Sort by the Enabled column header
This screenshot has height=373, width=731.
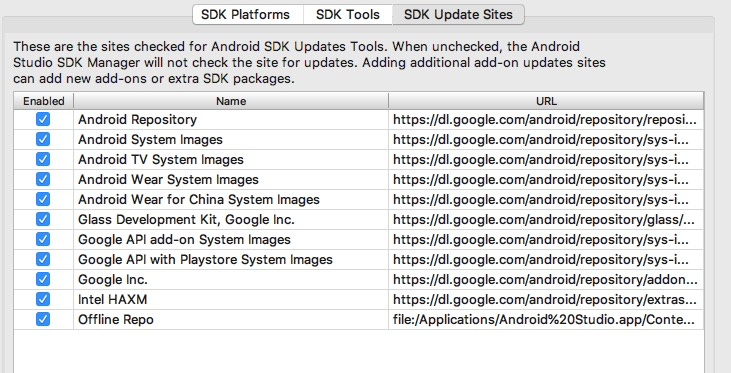click(44, 101)
